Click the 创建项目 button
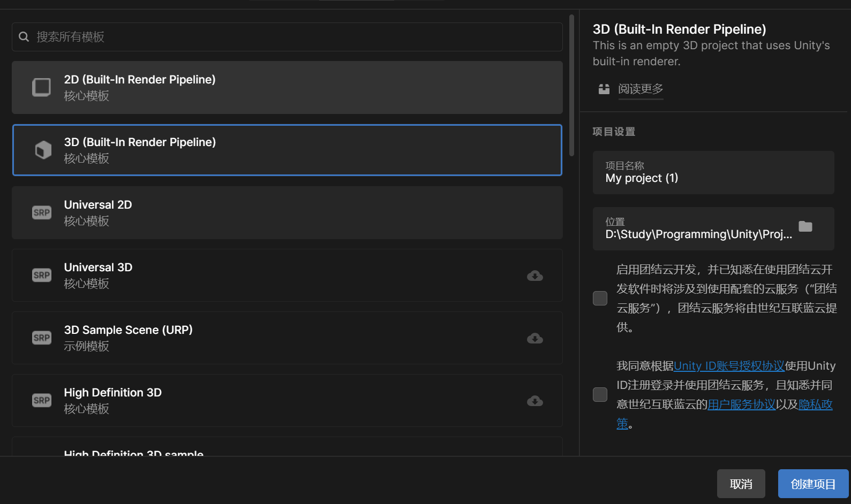Screen dimensions: 851x504 (814, 484)
